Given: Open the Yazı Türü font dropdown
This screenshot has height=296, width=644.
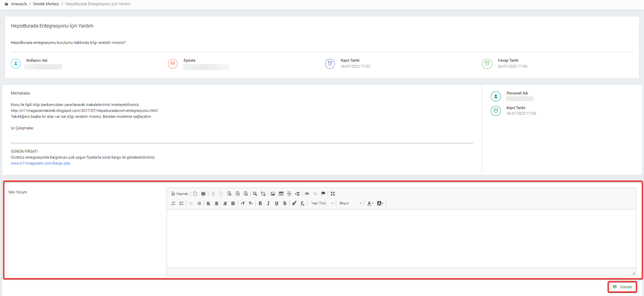Looking at the screenshot, I should pyautogui.click(x=322, y=203).
